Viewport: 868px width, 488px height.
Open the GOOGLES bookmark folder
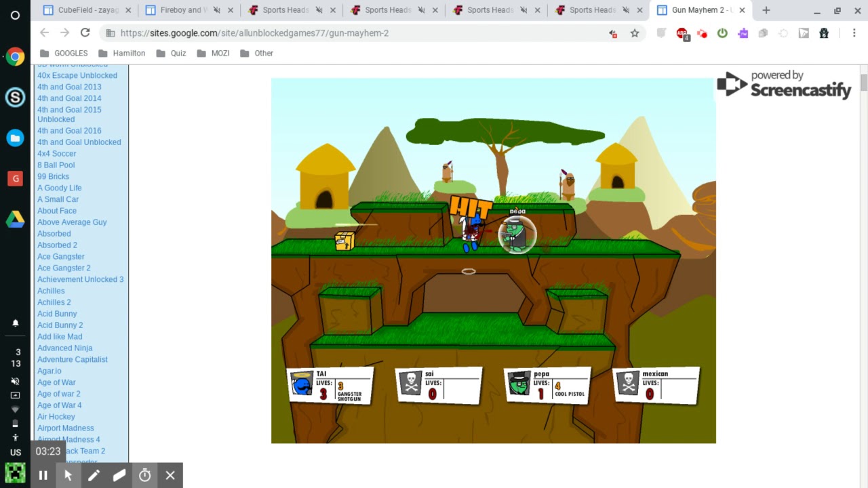tap(64, 53)
